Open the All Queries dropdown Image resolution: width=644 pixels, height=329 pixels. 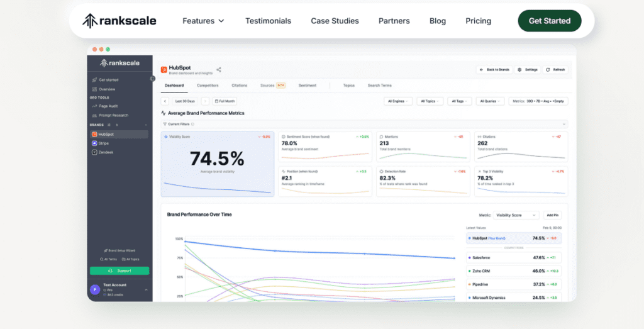tap(491, 101)
